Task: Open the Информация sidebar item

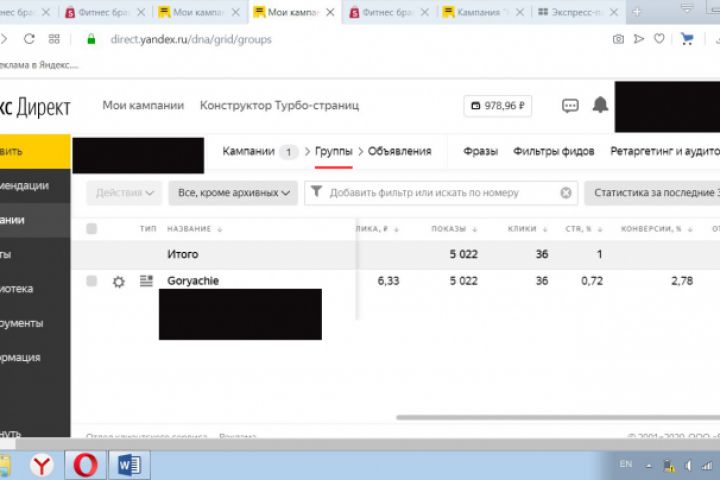Action: pos(35,358)
